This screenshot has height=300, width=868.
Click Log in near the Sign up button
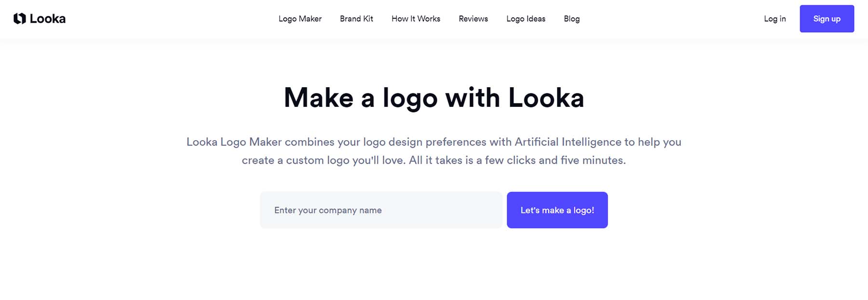(x=774, y=19)
